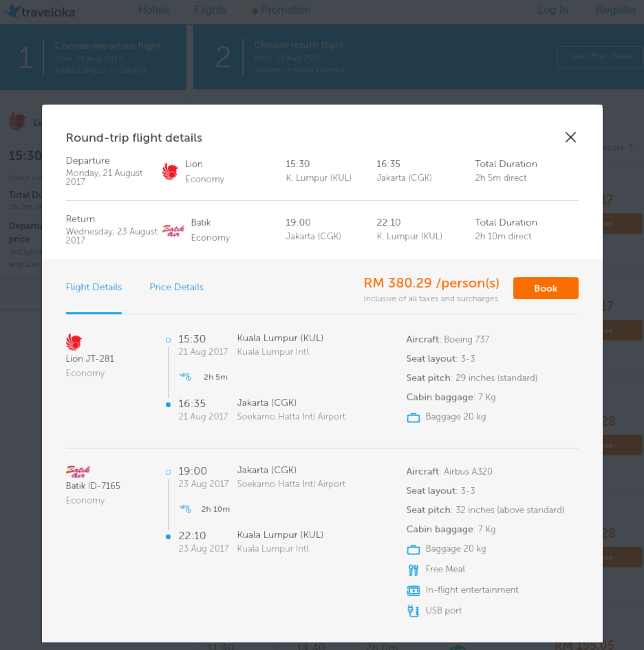Click the plane duration icon for 2h 10m
Screen dimensions: 644x650
coord(185,508)
